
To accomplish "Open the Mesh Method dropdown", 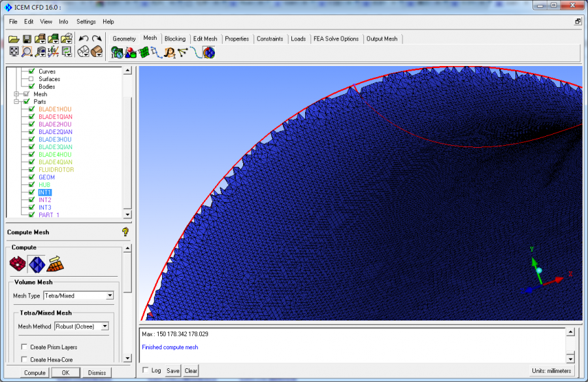I will (105, 326).
